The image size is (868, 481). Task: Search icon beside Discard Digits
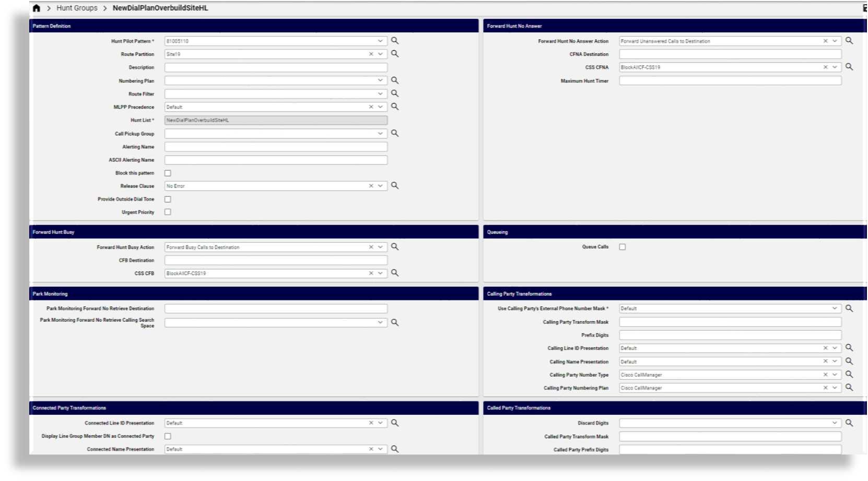click(x=849, y=423)
